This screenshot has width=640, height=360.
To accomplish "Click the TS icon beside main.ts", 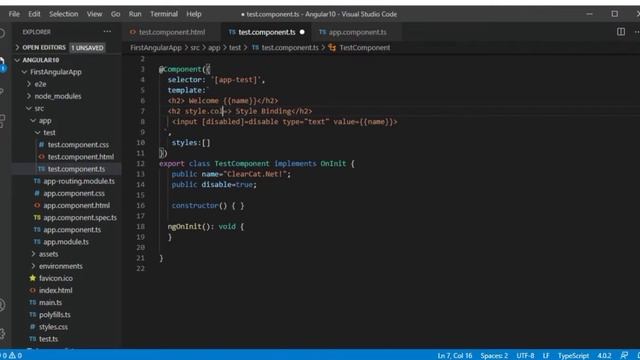I will point(33,302).
